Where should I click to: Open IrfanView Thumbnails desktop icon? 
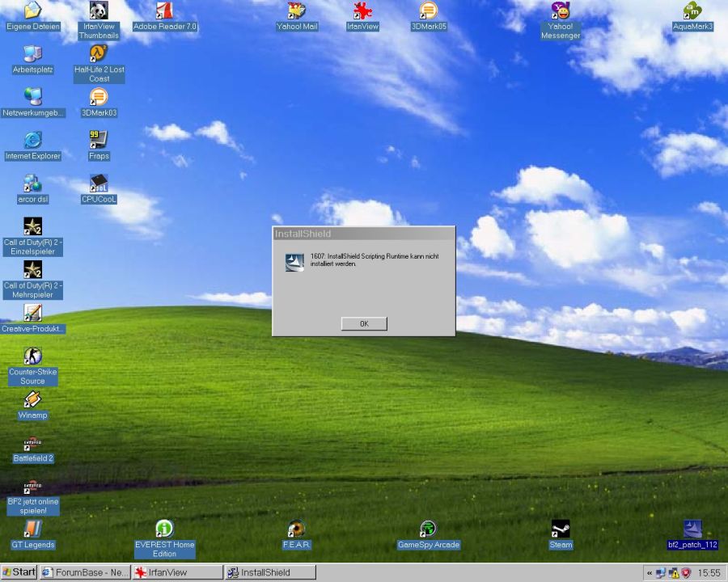pos(99,20)
